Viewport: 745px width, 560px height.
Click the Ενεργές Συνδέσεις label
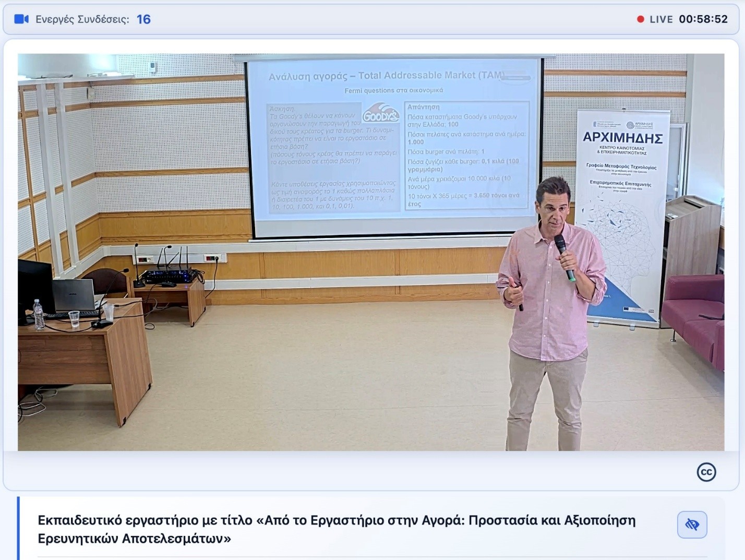pos(82,19)
